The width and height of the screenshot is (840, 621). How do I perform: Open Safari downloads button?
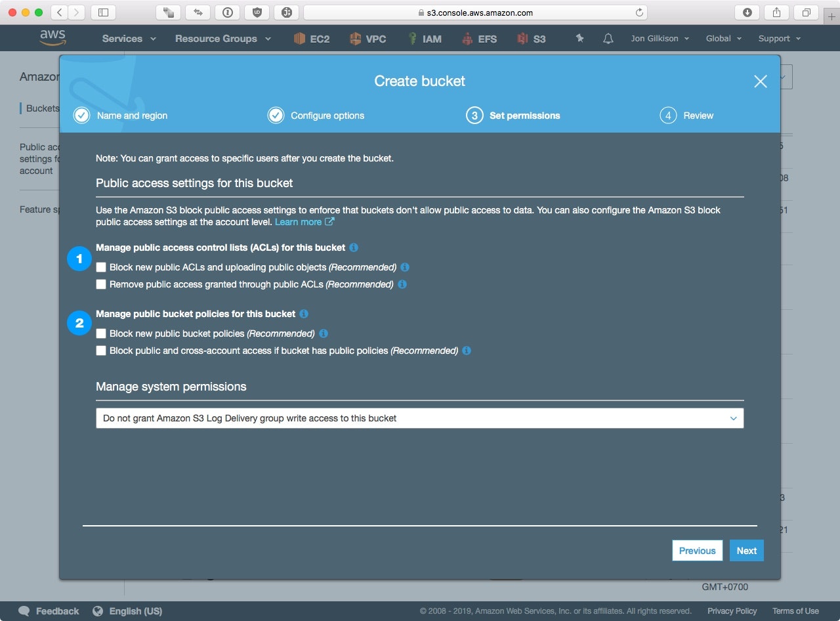747,12
